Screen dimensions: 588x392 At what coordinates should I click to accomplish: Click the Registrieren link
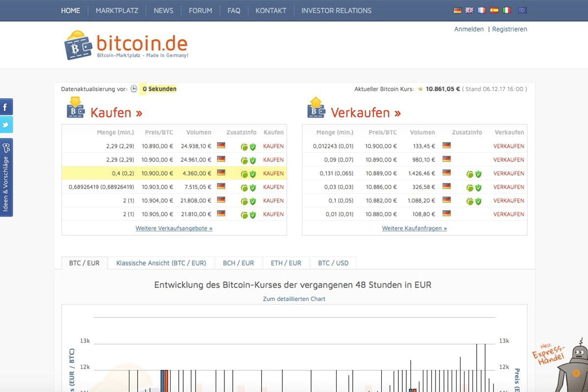[510, 29]
